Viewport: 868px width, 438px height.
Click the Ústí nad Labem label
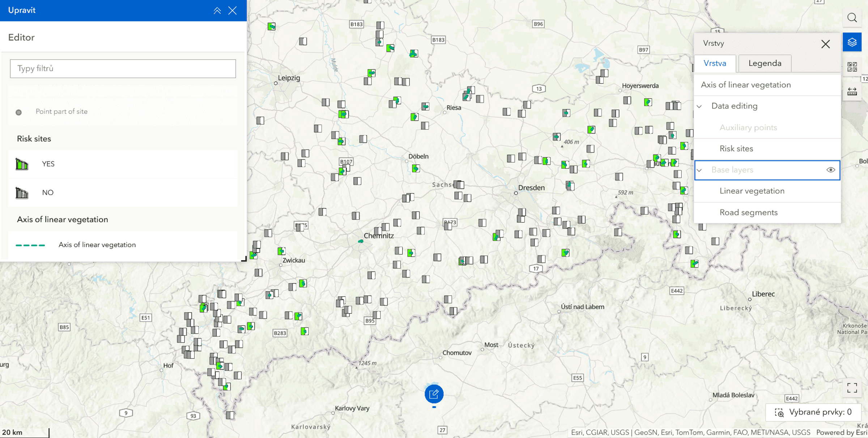(x=582, y=307)
